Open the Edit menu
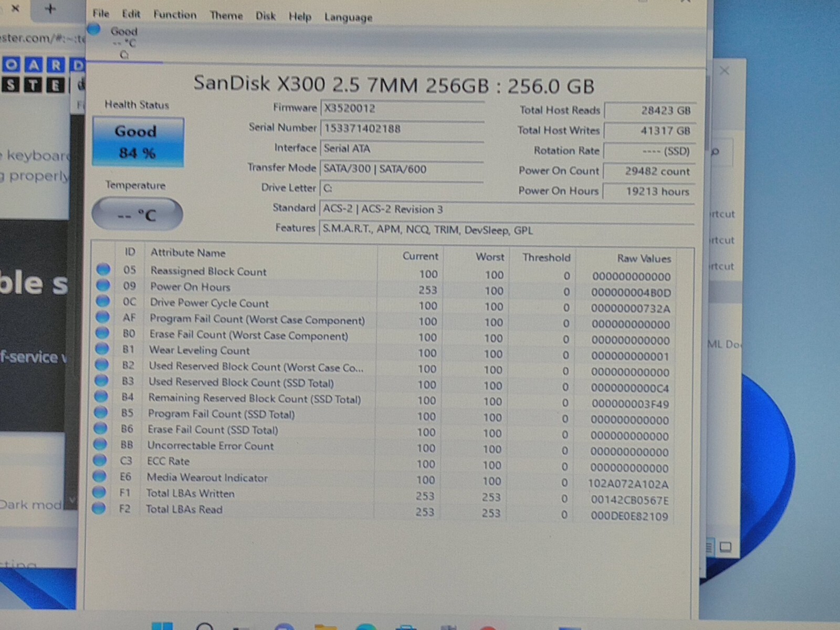 click(x=131, y=14)
